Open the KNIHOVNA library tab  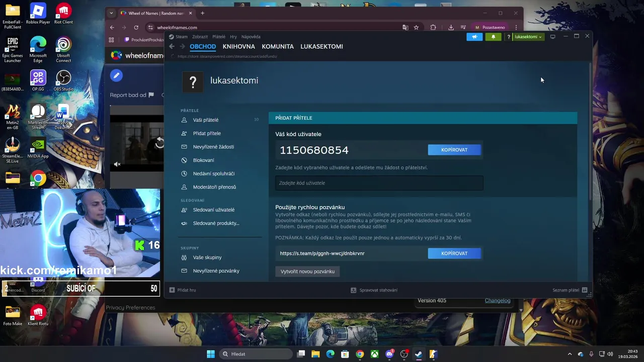[239, 46]
